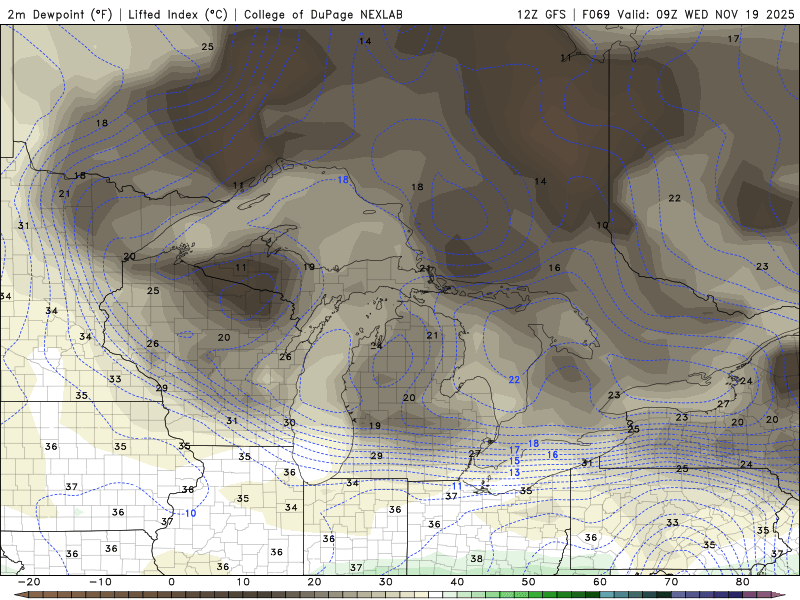Select the blue 13 contour label
The image size is (800, 600).
click(x=514, y=473)
